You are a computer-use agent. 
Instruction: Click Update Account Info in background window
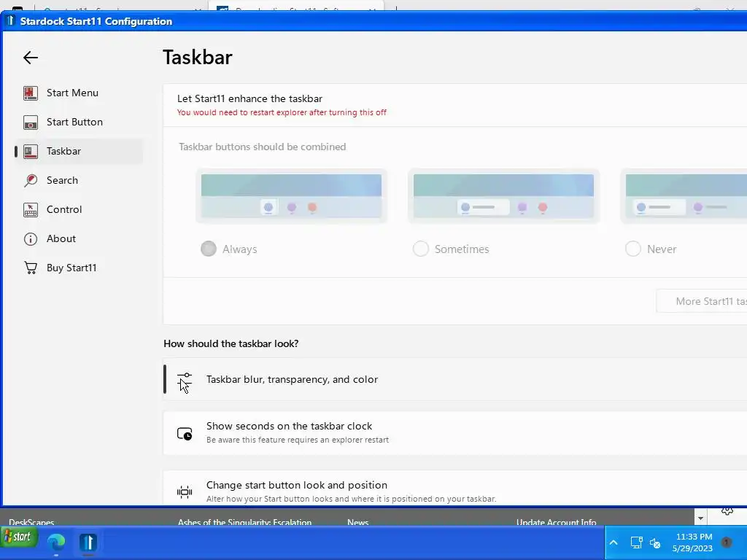(556, 522)
